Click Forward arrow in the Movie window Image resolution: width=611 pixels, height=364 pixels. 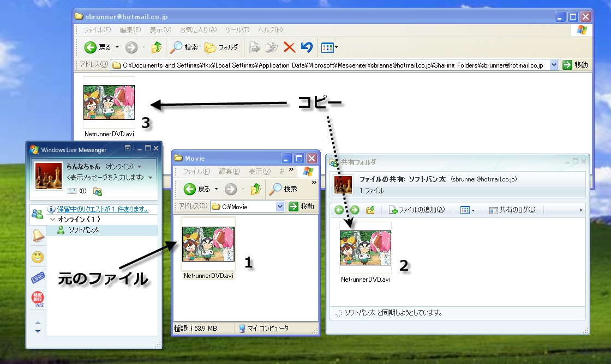(231, 189)
